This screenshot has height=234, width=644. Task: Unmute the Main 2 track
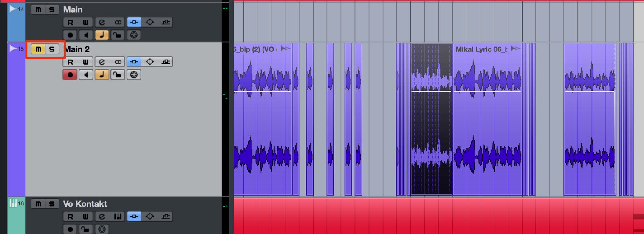pos(38,49)
